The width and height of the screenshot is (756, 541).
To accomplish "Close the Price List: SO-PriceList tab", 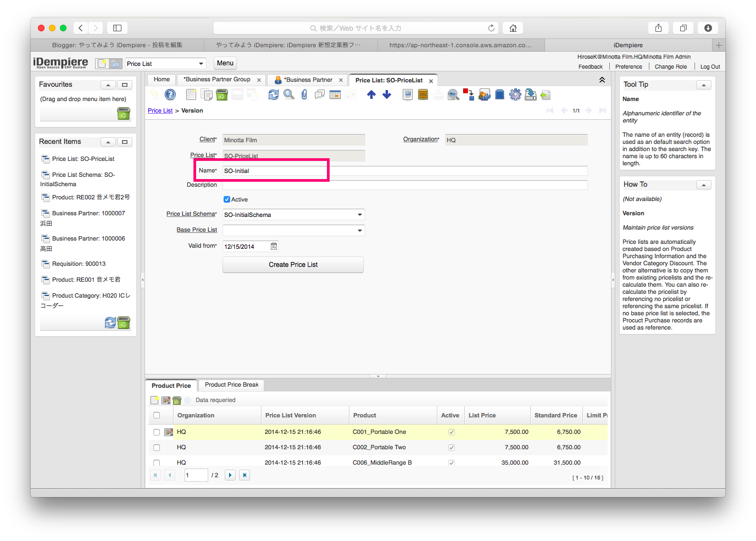I will [x=431, y=81].
